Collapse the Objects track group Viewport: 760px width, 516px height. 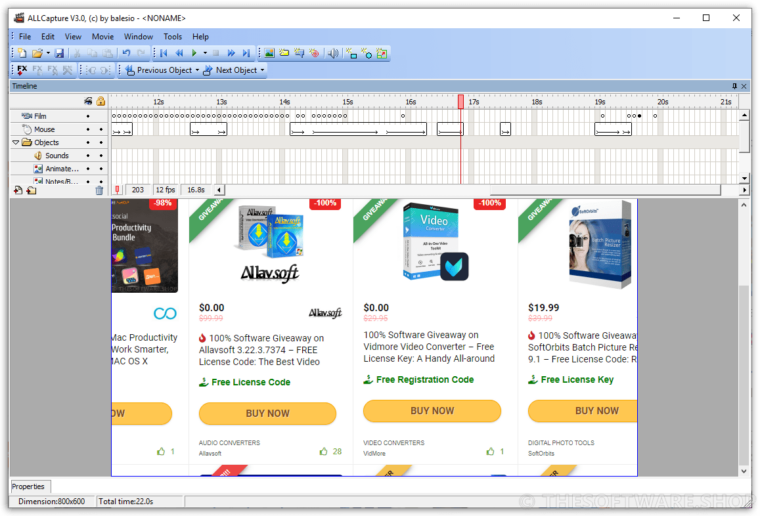pyautogui.click(x=16, y=142)
